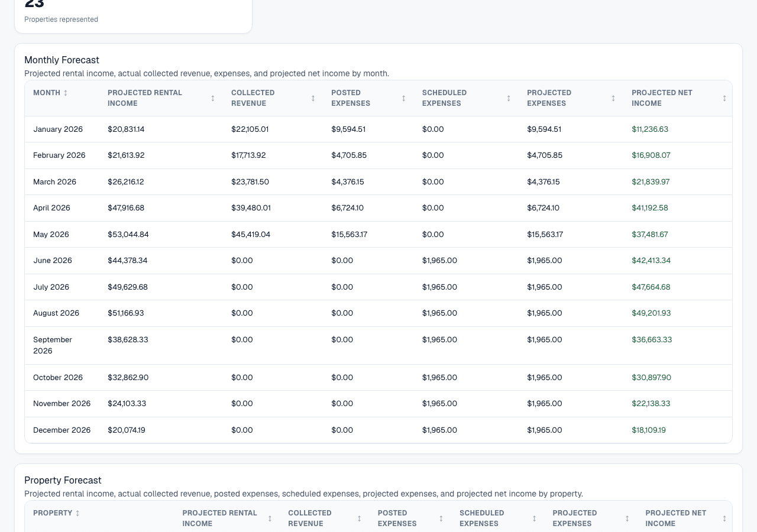
Task: Click June net income $42,413.34
Action: (x=651, y=261)
